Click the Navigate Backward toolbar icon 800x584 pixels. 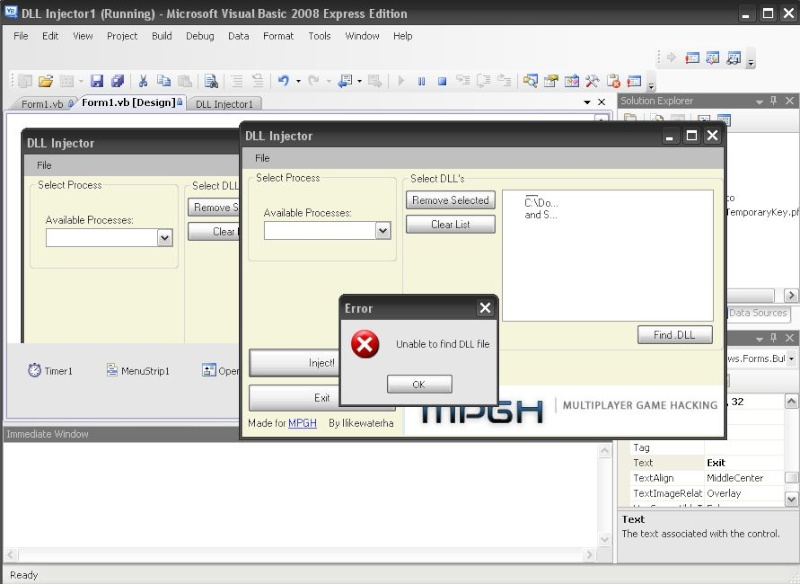[x=345, y=81]
